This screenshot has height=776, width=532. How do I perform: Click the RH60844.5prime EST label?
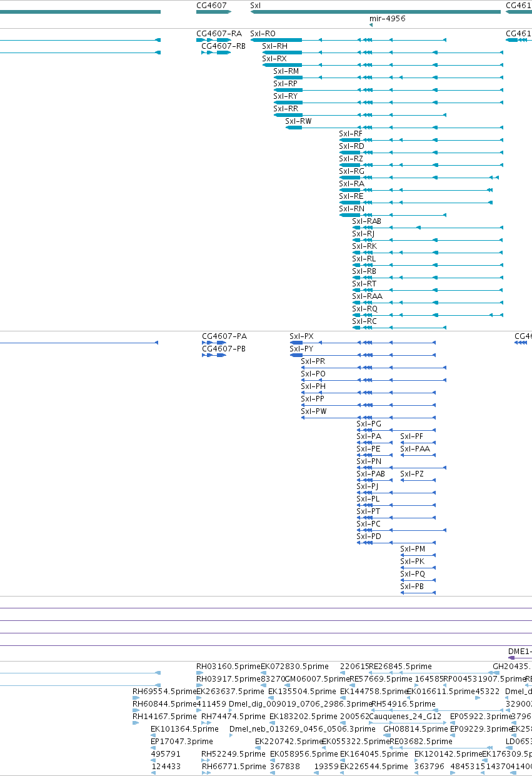[164, 704]
